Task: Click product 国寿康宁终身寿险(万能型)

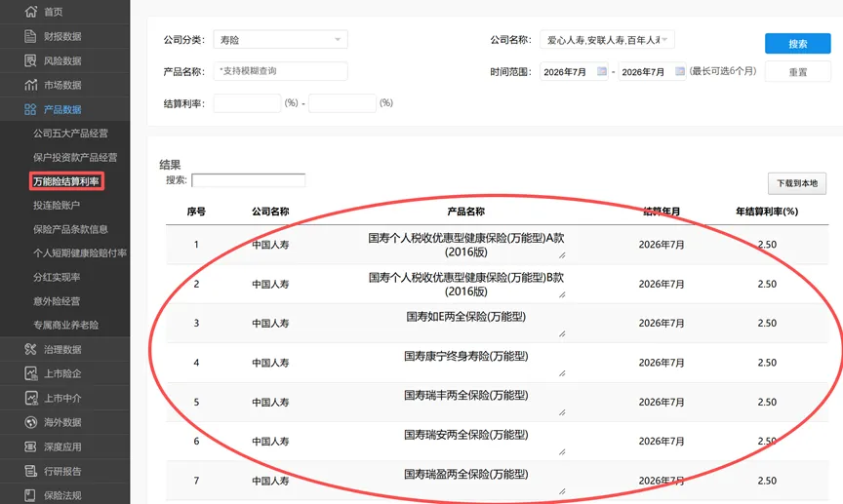Action: tap(466, 356)
